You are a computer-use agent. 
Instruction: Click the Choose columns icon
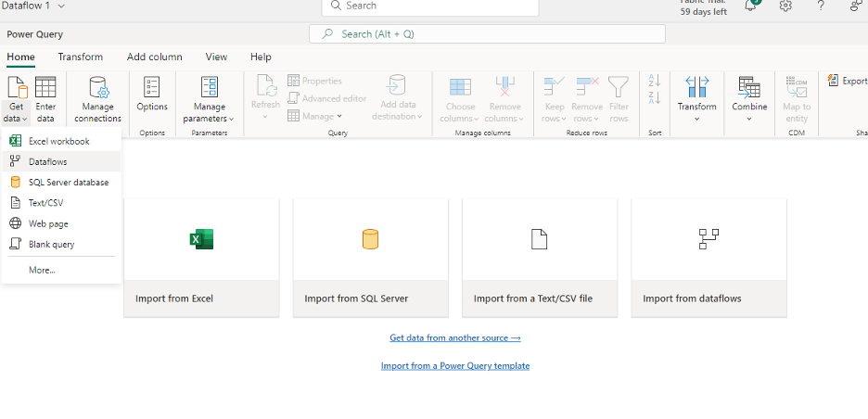tap(460, 87)
